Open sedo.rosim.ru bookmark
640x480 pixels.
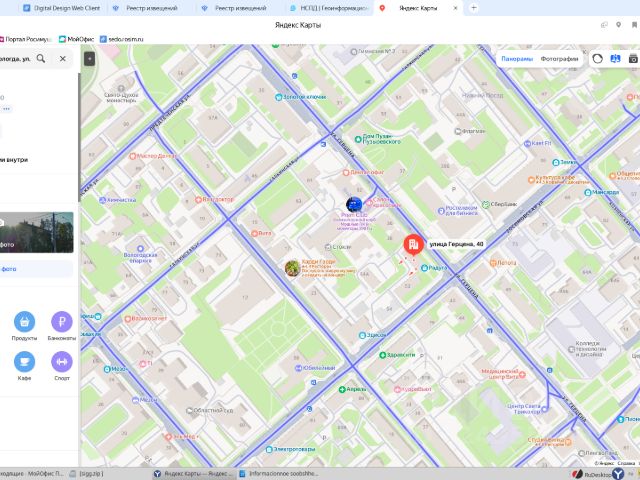coord(122,39)
